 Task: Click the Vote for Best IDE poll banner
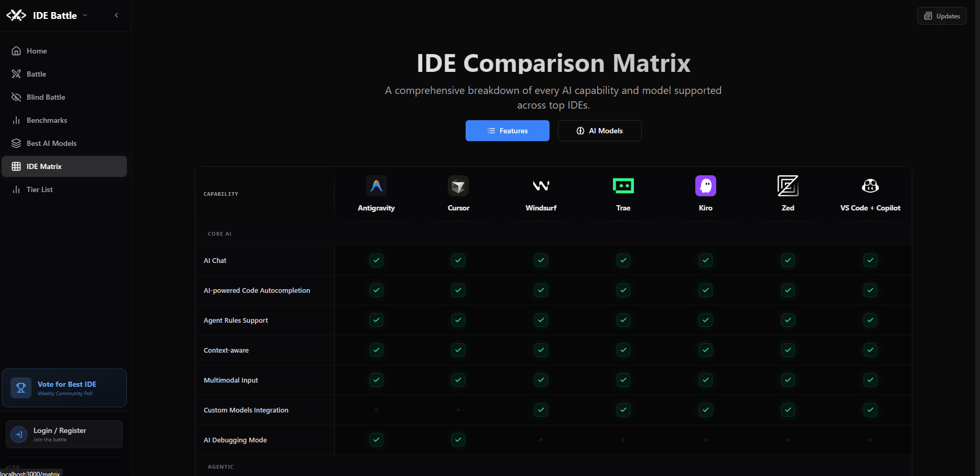[64, 387]
